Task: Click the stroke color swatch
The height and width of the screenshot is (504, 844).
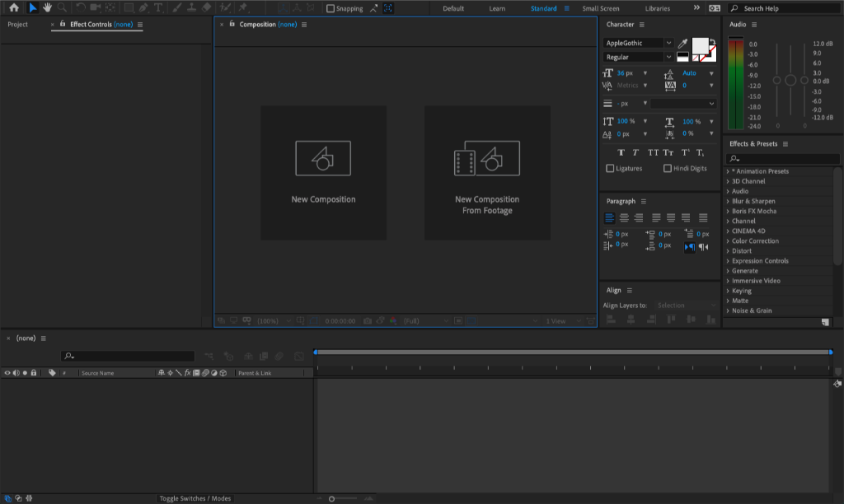Action: 711,55
